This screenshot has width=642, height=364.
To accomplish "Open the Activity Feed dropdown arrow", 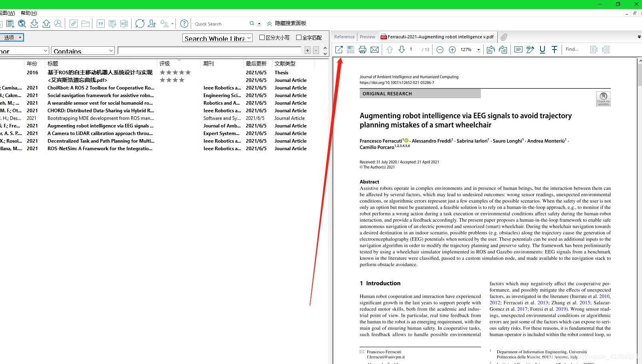I will [x=172, y=24].
